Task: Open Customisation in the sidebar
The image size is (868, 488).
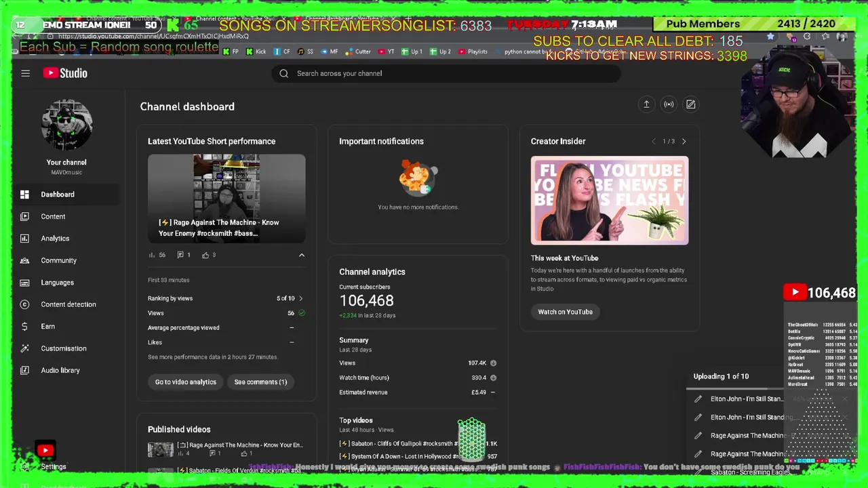Action: click(x=66, y=348)
